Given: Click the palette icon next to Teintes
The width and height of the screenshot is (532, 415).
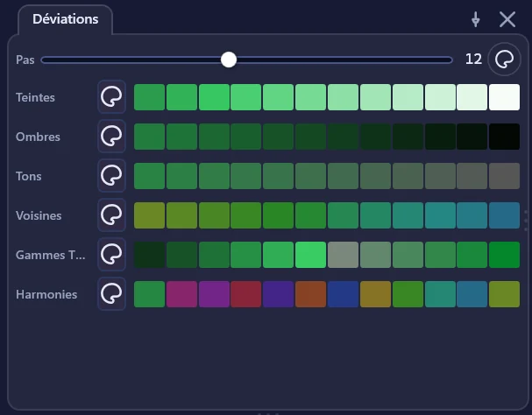Looking at the screenshot, I should [111, 97].
